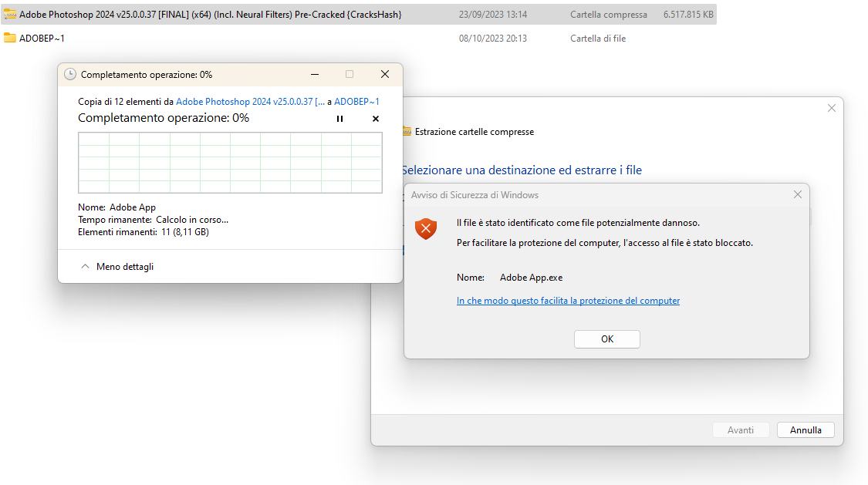The width and height of the screenshot is (868, 485).
Task: Click the date 08/10/2023 20:13 cell
Action: [x=493, y=39]
